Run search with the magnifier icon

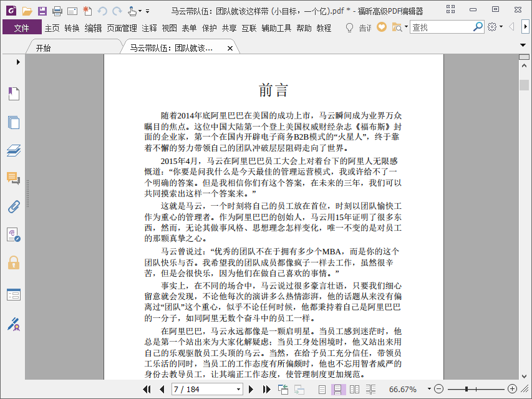[478, 27]
